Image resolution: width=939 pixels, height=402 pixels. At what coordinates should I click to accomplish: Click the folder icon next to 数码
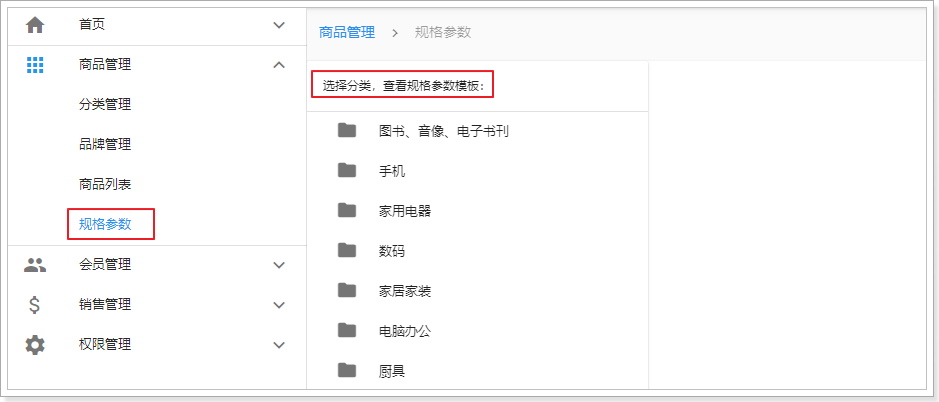pos(347,250)
